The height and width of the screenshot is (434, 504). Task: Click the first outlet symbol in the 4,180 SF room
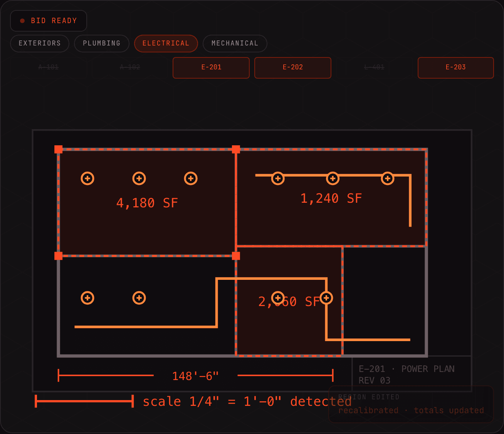(x=87, y=178)
